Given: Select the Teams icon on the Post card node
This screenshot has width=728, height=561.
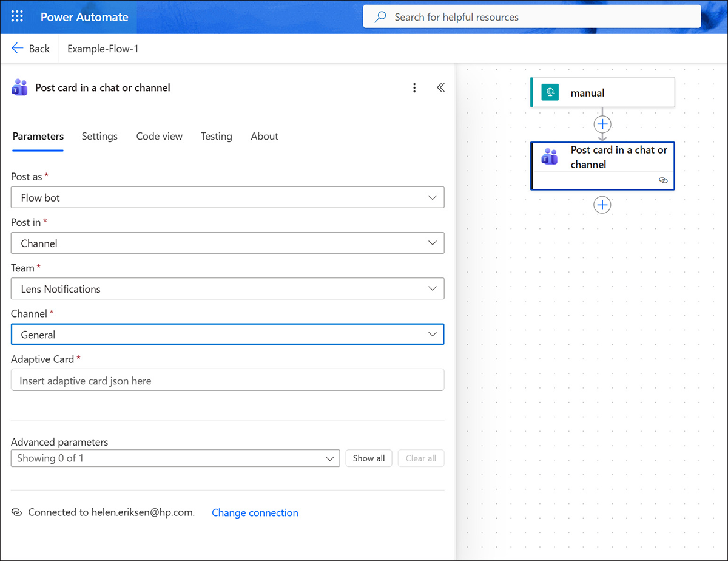Looking at the screenshot, I should tap(550, 157).
